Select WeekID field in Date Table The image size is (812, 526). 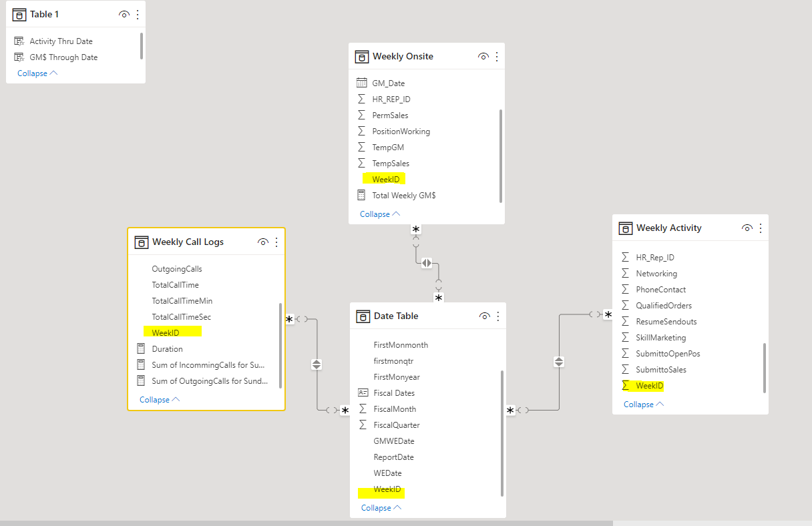(x=387, y=489)
